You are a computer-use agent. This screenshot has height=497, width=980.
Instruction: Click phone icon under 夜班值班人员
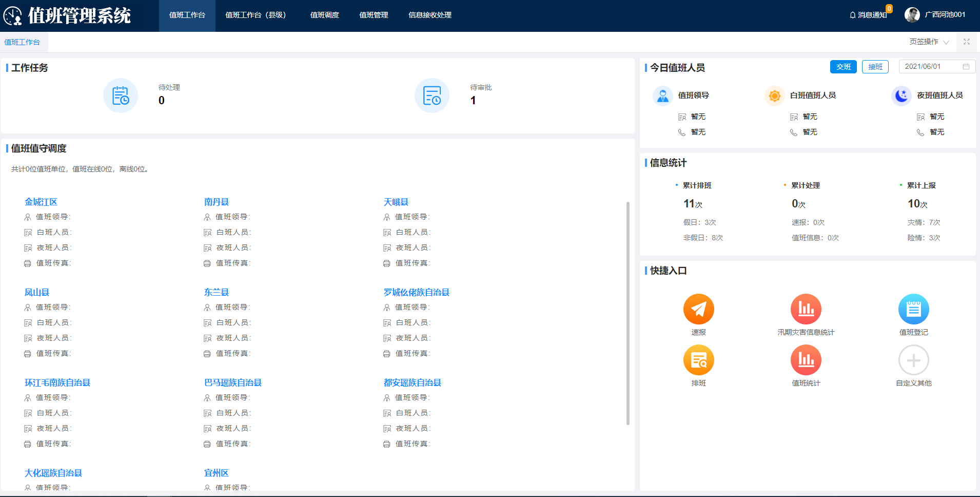920,132
